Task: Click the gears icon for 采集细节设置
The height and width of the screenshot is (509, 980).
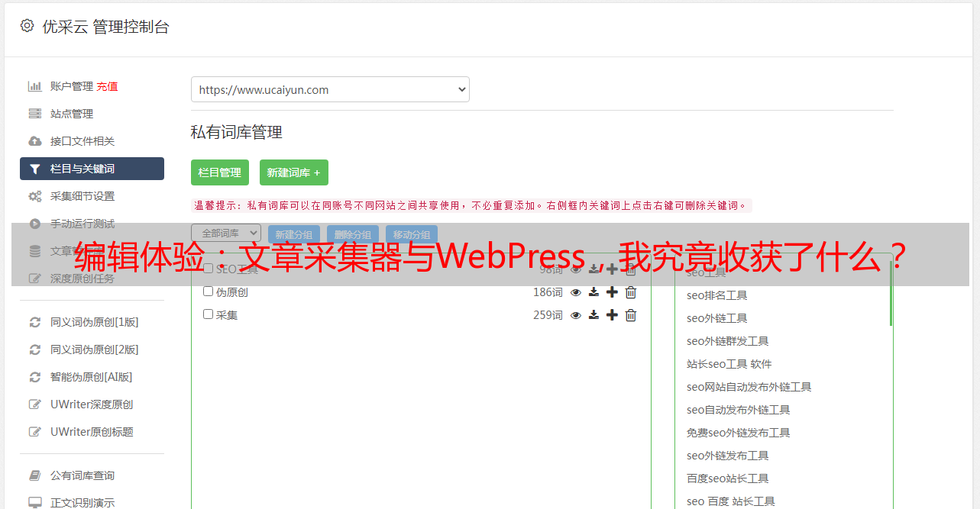Action: click(34, 196)
